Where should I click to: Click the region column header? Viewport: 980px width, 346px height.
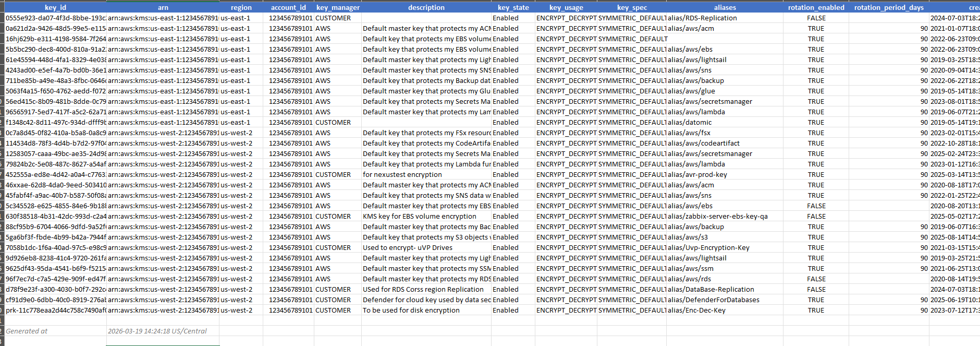tap(241, 7)
